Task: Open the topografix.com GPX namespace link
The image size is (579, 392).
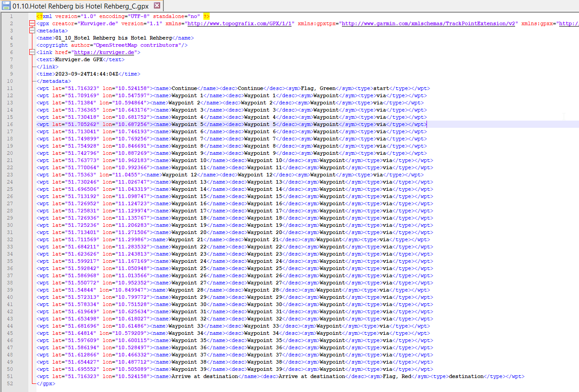Action: [241, 23]
